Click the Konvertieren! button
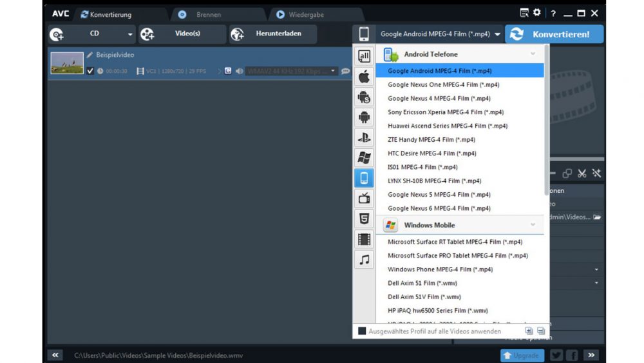 (554, 34)
